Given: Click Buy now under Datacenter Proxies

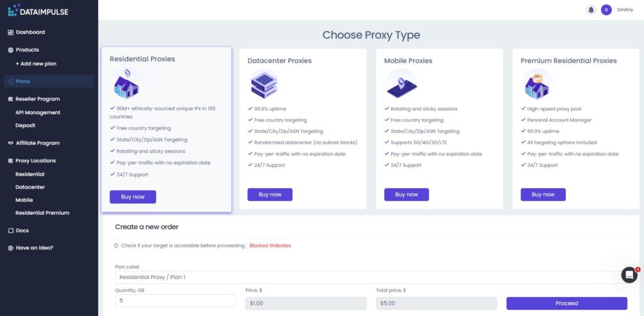Looking at the screenshot, I should pyautogui.click(x=270, y=195).
